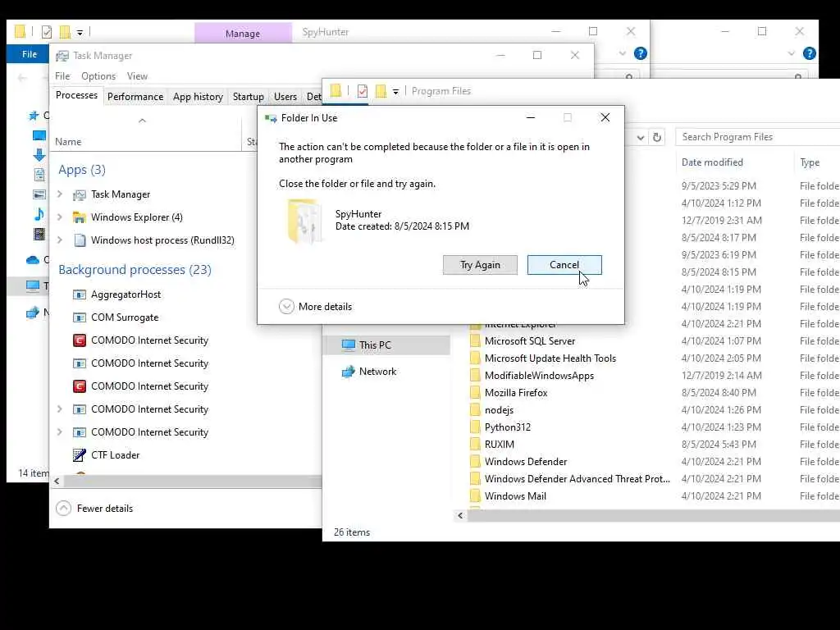Select Network in the Program Files navigation pane
Image resolution: width=840 pixels, height=630 pixels.
[x=377, y=372]
